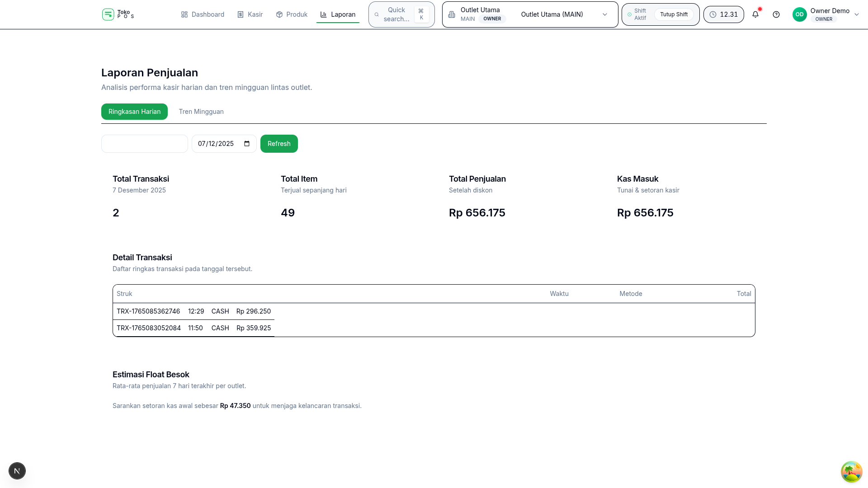Click the clock icon showing 12.31

[x=713, y=14]
